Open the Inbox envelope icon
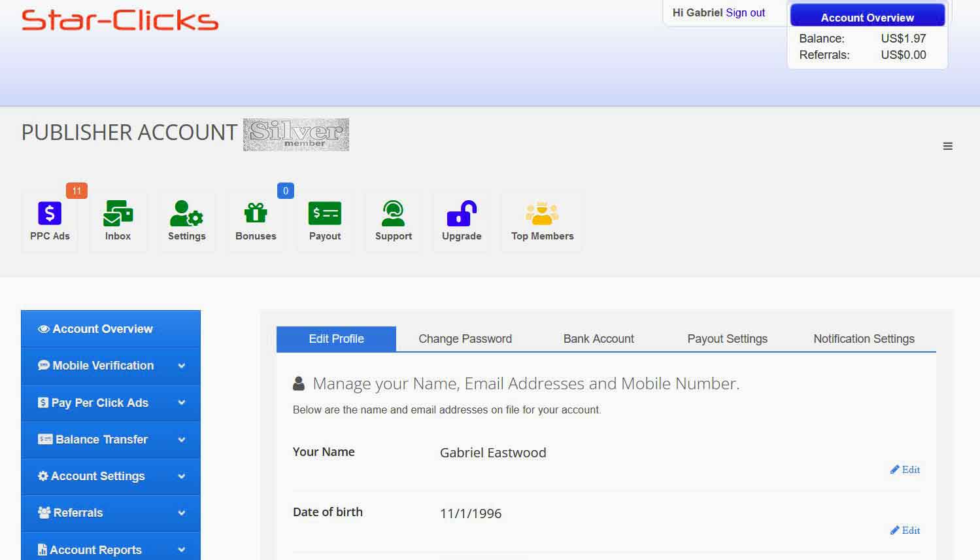 pyautogui.click(x=118, y=213)
